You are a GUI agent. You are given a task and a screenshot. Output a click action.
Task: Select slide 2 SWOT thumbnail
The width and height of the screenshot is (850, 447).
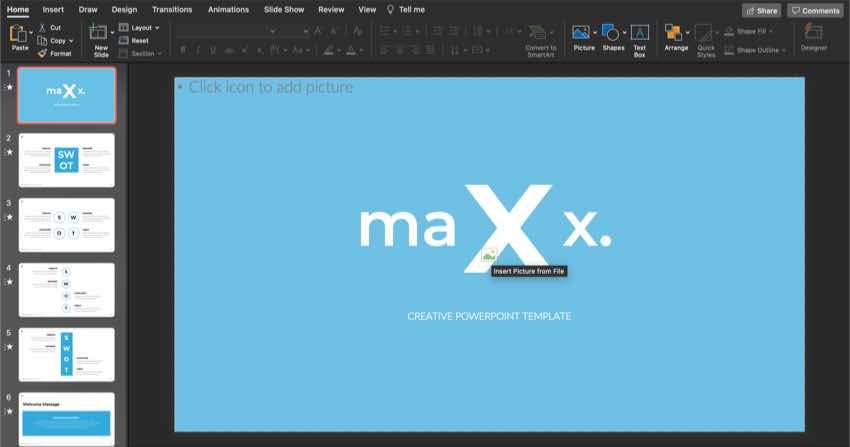coord(65,160)
